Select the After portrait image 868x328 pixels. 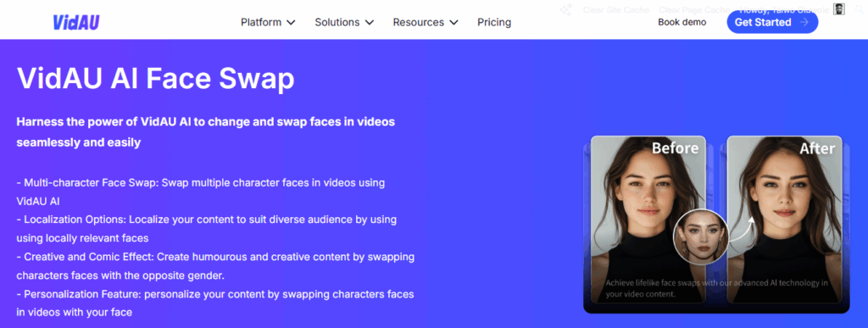784,220
